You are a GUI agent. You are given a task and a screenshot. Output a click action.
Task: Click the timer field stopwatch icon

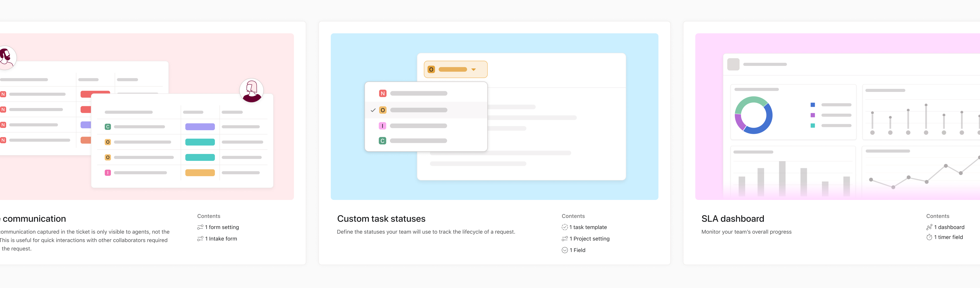click(x=929, y=237)
